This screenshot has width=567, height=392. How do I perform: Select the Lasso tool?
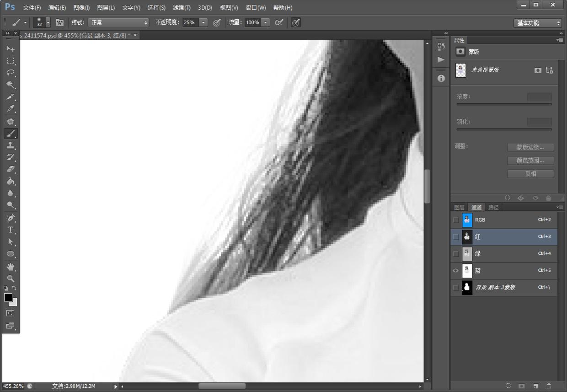point(11,73)
